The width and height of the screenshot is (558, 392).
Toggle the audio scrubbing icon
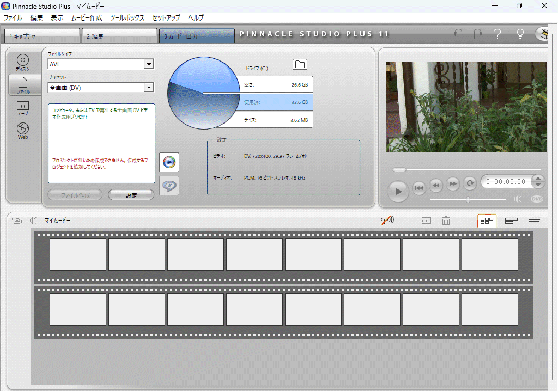click(387, 220)
